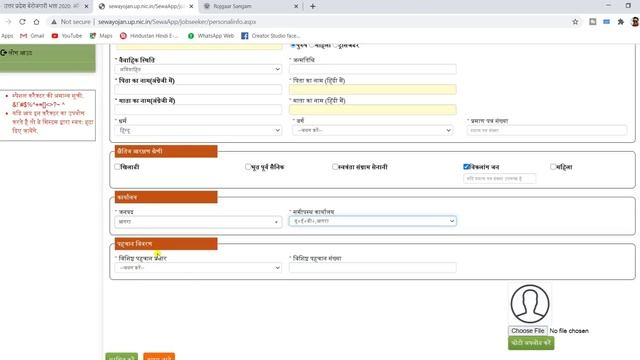Open the Gmail bookmark
This screenshot has width=640, height=360.
pyautogui.click(x=32, y=36)
